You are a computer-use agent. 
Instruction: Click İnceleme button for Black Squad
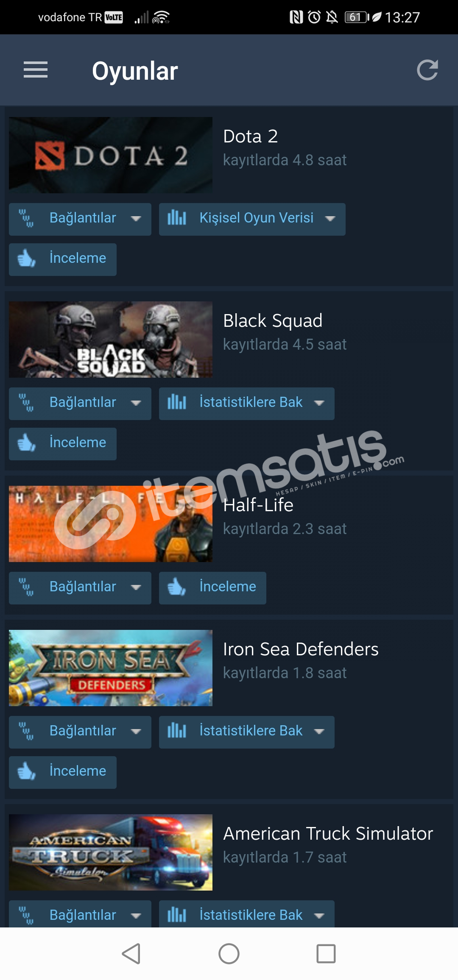click(63, 444)
